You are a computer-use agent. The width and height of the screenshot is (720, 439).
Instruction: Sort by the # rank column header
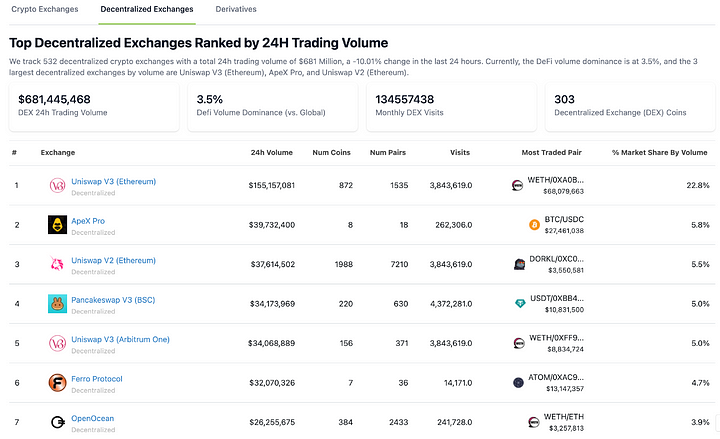pyautogui.click(x=14, y=152)
